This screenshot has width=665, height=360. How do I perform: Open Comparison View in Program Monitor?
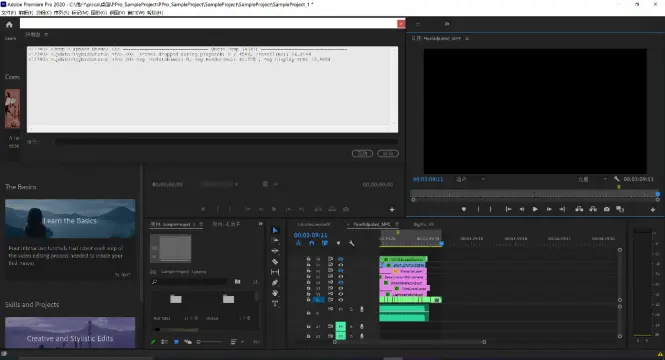coord(620,209)
